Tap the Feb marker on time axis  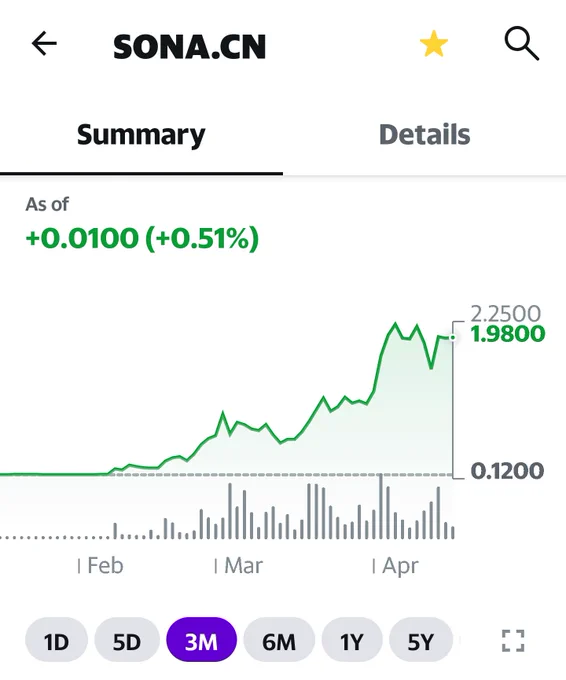pos(105,566)
